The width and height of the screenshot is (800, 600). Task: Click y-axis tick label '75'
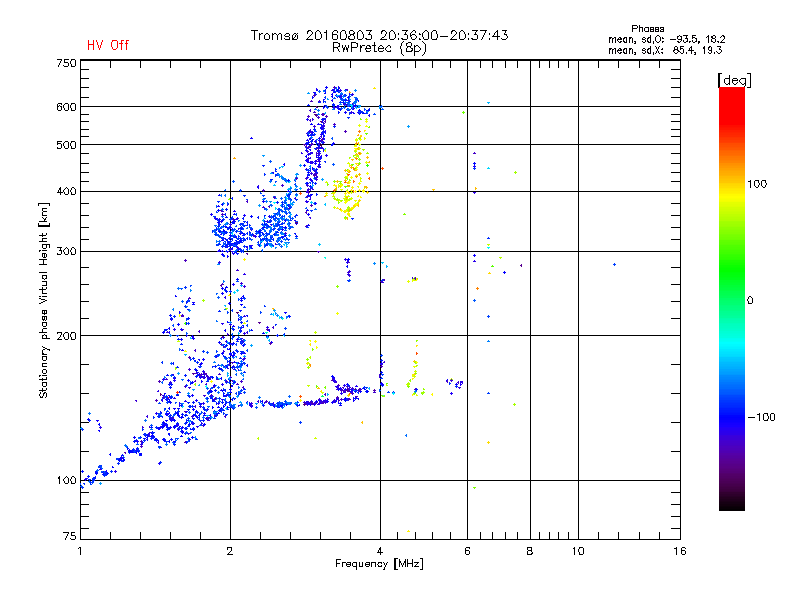coord(70,536)
